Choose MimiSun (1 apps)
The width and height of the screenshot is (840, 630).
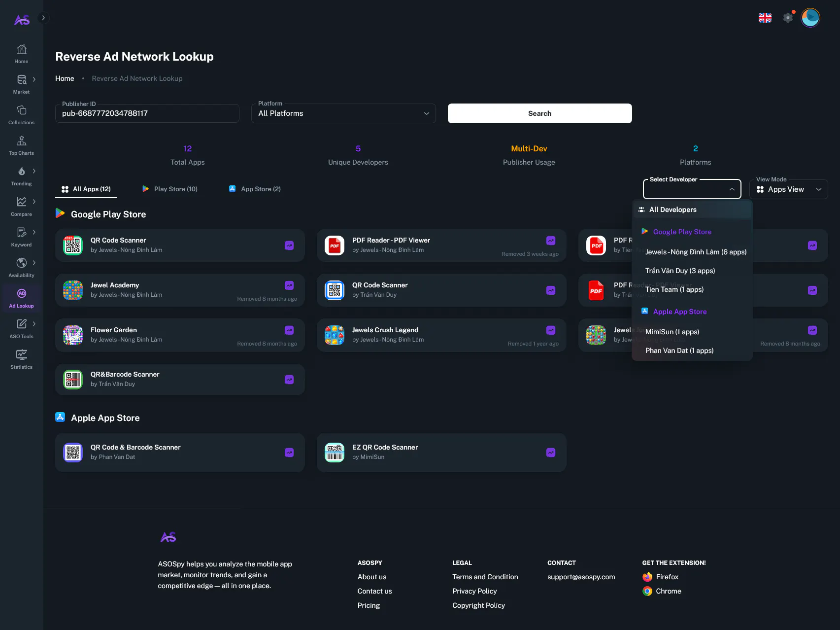(692, 332)
